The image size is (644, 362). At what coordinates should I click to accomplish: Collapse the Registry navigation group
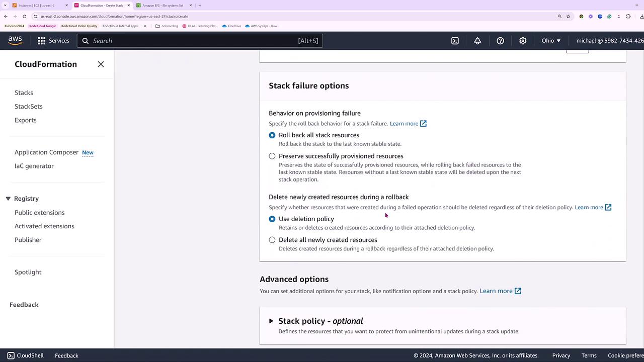click(8, 199)
